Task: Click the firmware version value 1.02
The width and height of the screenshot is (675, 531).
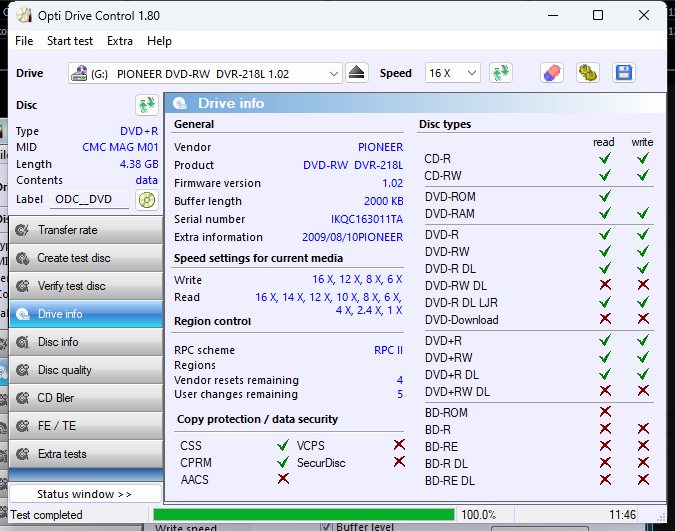Action: coord(393,183)
